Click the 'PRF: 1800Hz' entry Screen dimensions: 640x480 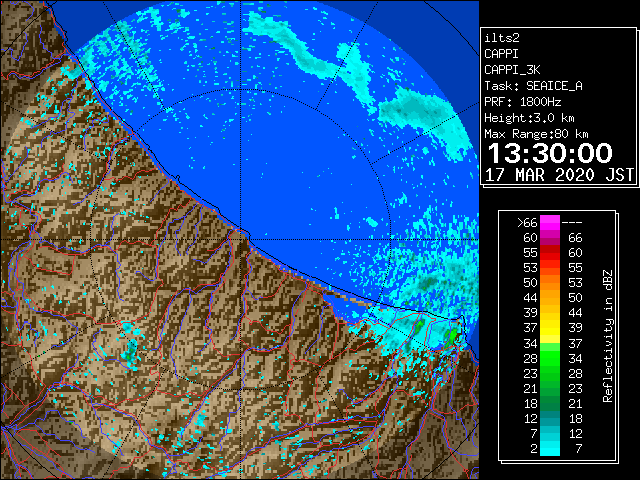(x=522, y=102)
